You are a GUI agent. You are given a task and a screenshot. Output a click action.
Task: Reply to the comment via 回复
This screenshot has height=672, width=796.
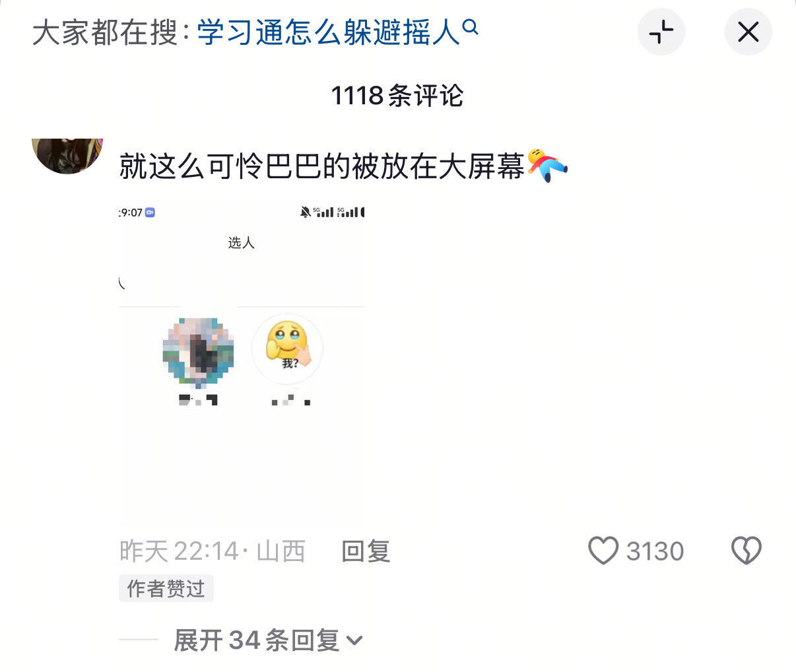[x=366, y=551]
